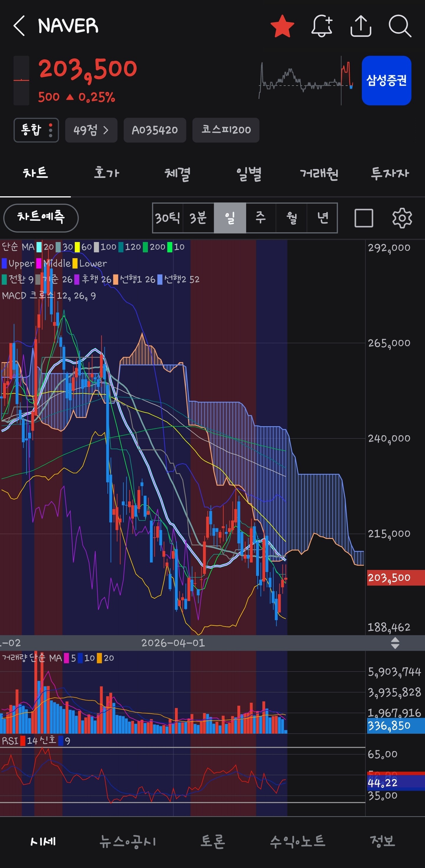This screenshot has height=868, width=425.
Task: Tap the 2026-04-01 date label
Action: click(x=173, y=643)
